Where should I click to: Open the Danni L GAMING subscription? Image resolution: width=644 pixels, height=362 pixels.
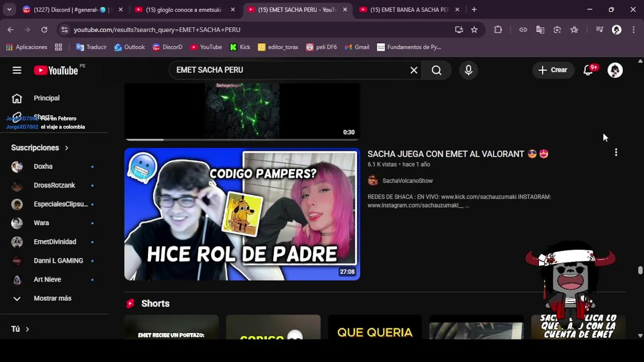54,260
